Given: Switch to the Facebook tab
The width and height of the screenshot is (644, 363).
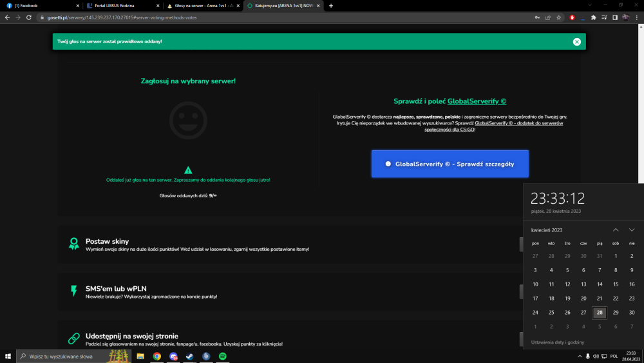Looking at the screenshot, I should click(x=41, y=6).
